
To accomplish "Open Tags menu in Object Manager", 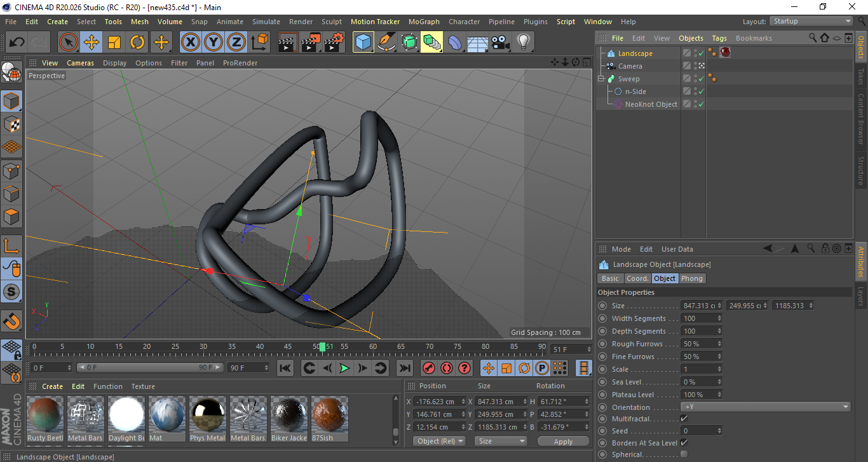I will [719, 38].
